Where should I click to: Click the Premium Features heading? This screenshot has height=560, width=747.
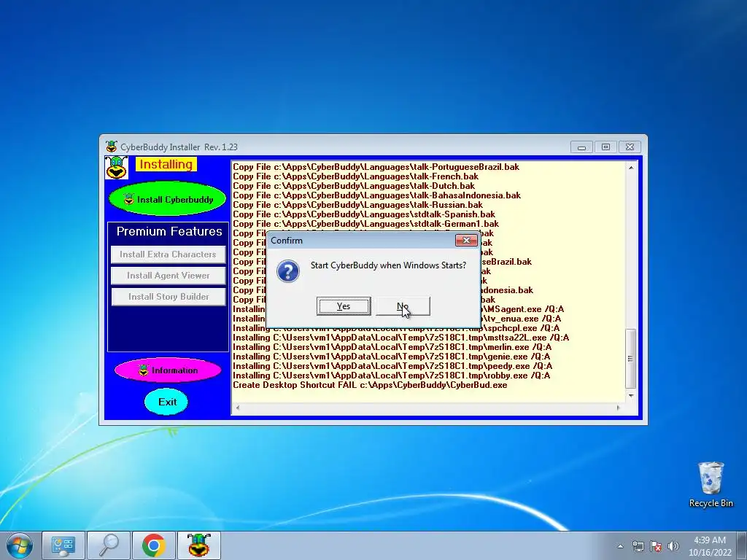click(169, 231)
